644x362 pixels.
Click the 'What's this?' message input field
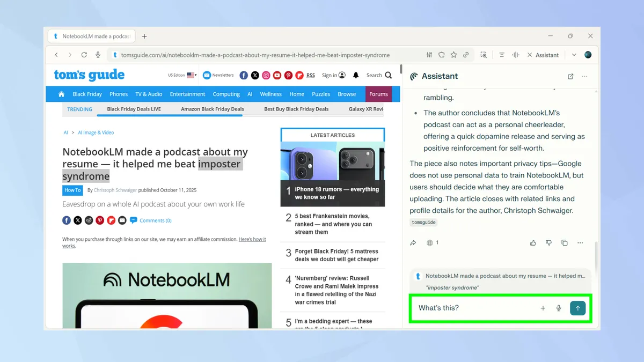[472, 308]
